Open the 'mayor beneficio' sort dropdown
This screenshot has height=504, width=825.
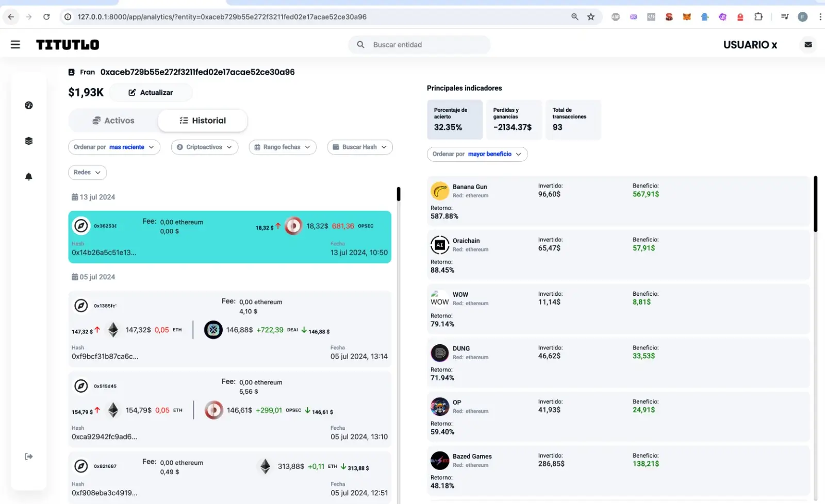pos(476,154)
